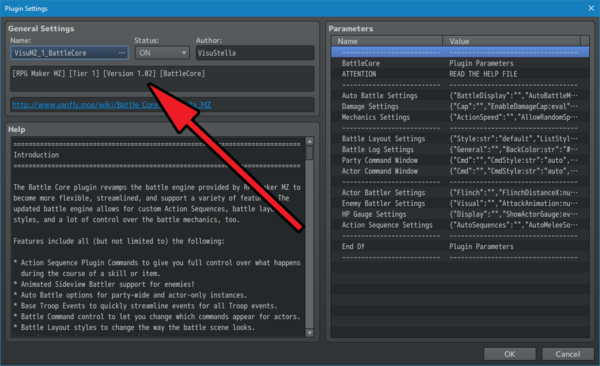Confirm settings with the OK button
Screen dimensions: 600x366
[510, 354]
